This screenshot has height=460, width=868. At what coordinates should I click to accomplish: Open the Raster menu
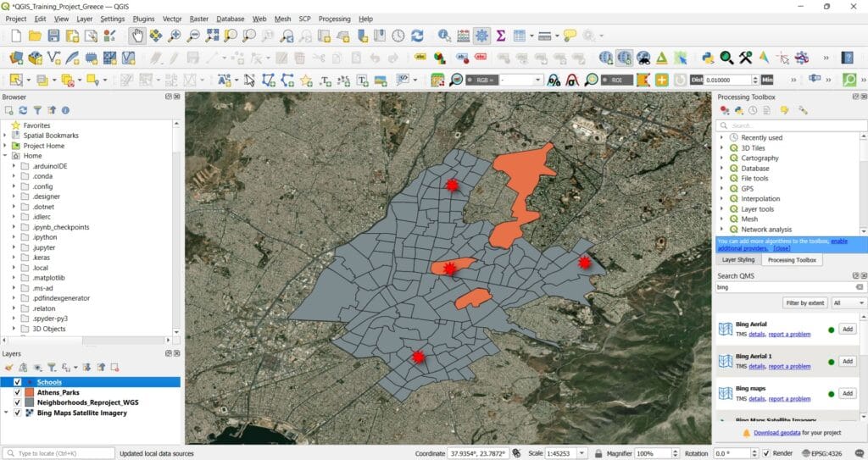pyautogui.click(x=198, y=19)
